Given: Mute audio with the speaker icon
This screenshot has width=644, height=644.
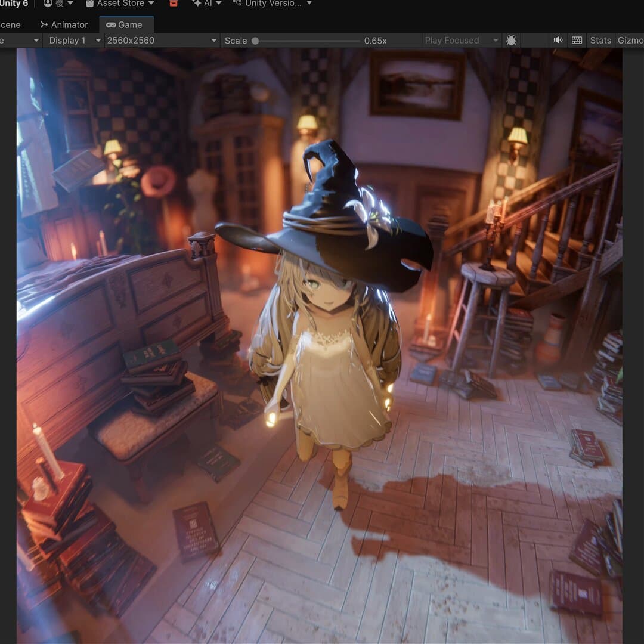Looking at the screenshot, I should (558, 41).
